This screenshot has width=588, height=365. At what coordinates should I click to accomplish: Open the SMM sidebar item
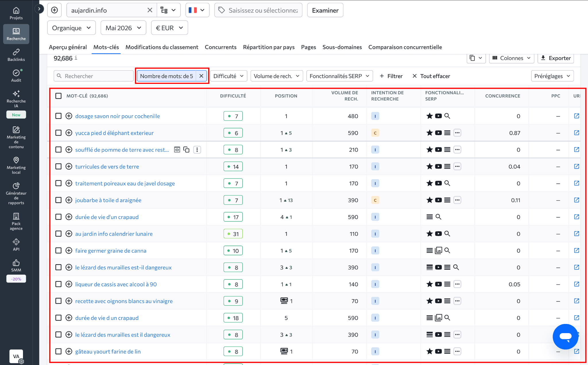(16, 266)
